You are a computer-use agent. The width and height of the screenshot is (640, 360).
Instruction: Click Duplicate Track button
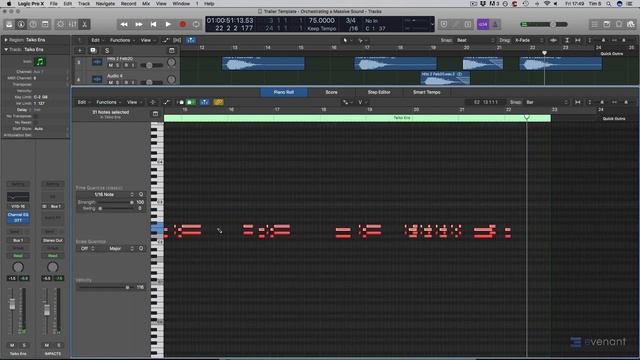pyautogui.click(x=93, y=51)
